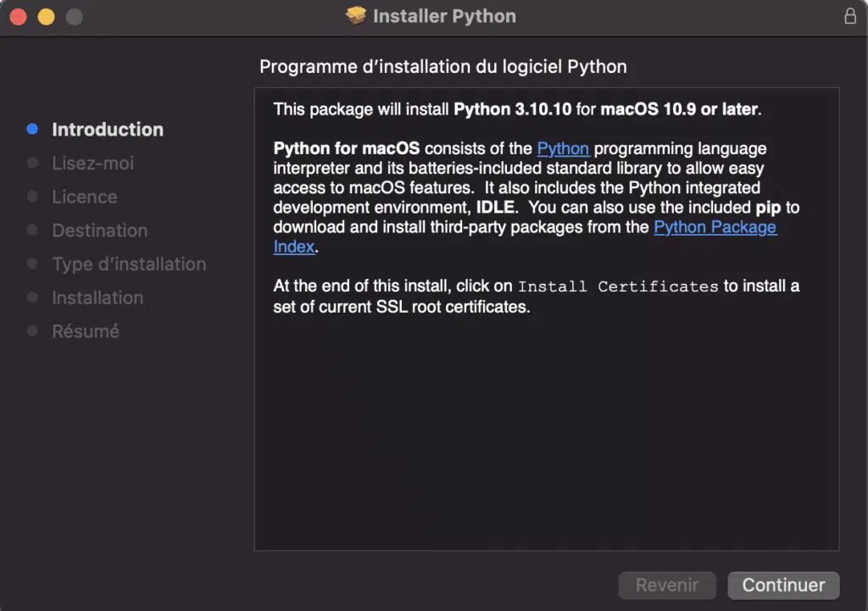This screenshot has width=868, height=611.
Task: Close the installer with the red button
Action: [x=19, y=17]
